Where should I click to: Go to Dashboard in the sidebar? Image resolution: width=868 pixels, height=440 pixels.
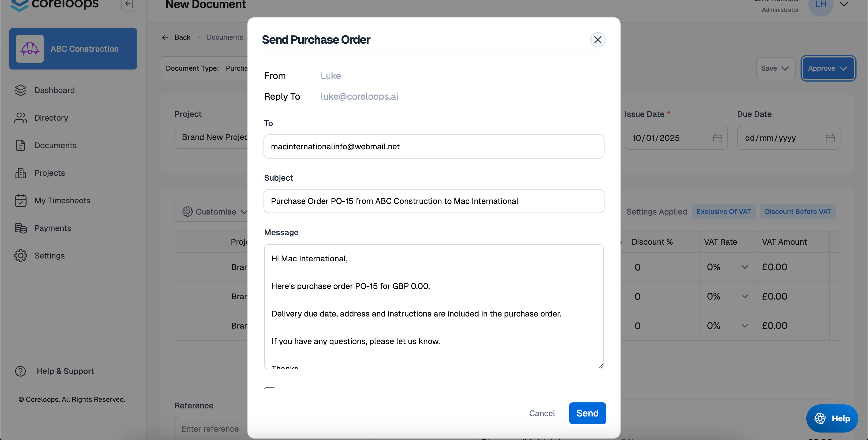54,90
